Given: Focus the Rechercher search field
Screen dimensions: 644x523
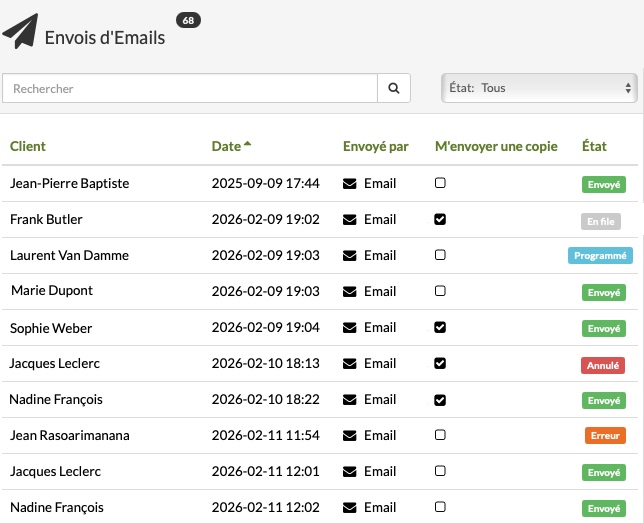Looking at the screenshot, I should click(190, 88).
